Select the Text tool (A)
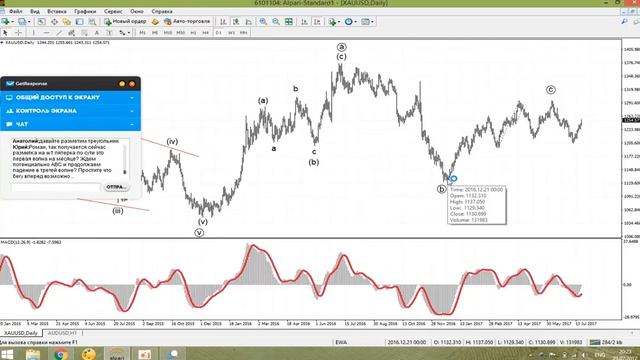Screen dimensions: 640x360 point(97,33)
